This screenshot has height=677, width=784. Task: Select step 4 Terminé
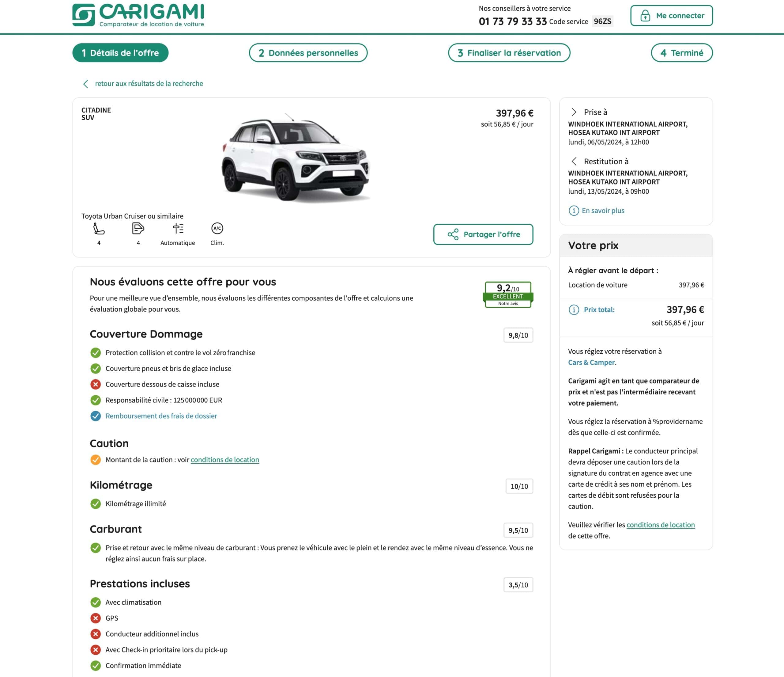[x=681, y=53]
